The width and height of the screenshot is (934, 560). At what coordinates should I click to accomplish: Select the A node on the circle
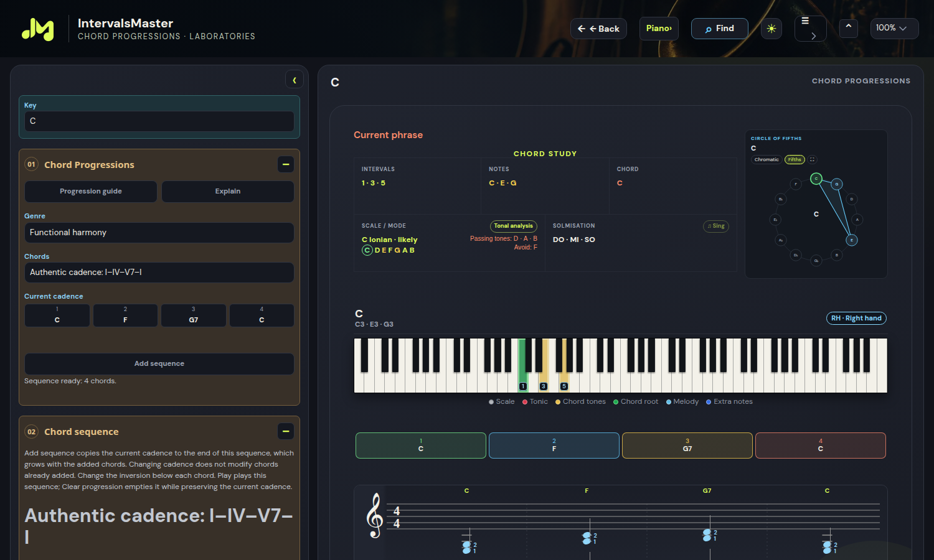(857, 220)
